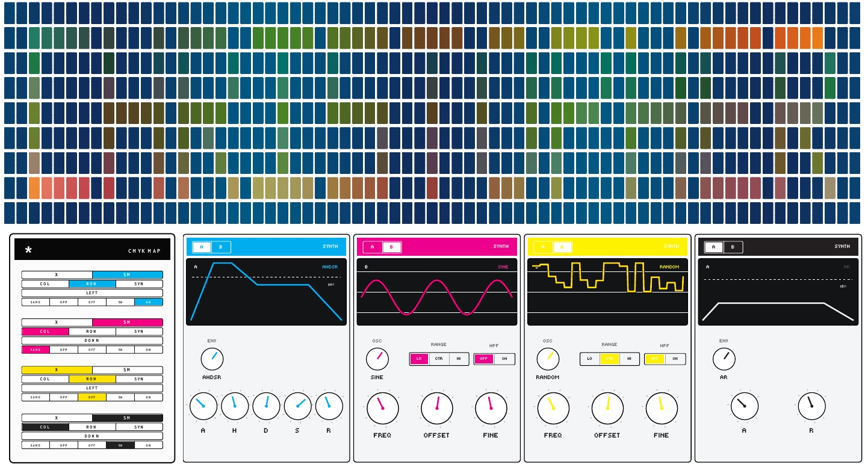Switch the yellow synth to tab B
868x464 pixels.
pos(562,247)
